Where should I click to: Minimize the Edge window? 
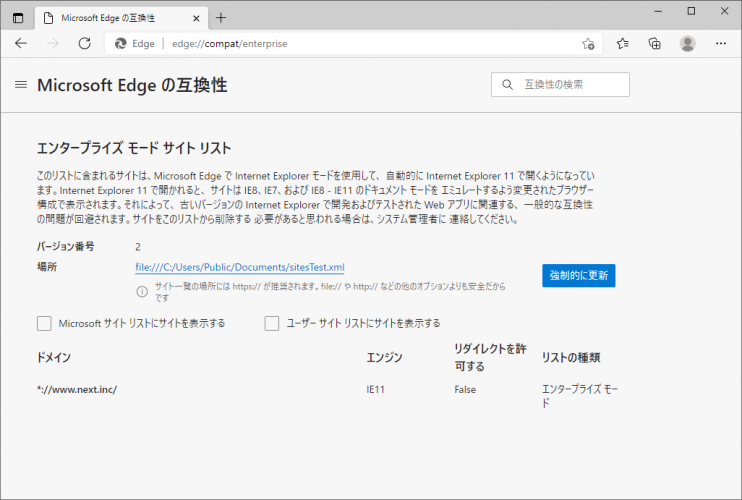pyautogui.click(x=658, y=11)
